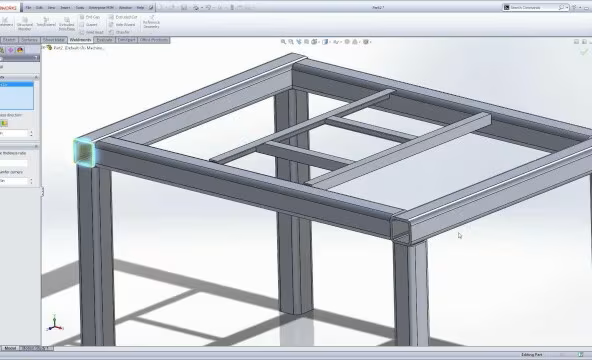Click the Print icon in title bar

click(196, 8)
